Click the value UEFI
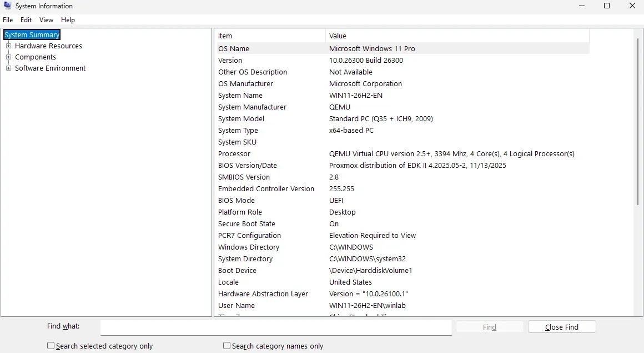Image resolution: width=644 pixels, height=353 pixels. [x=336, y=200]
